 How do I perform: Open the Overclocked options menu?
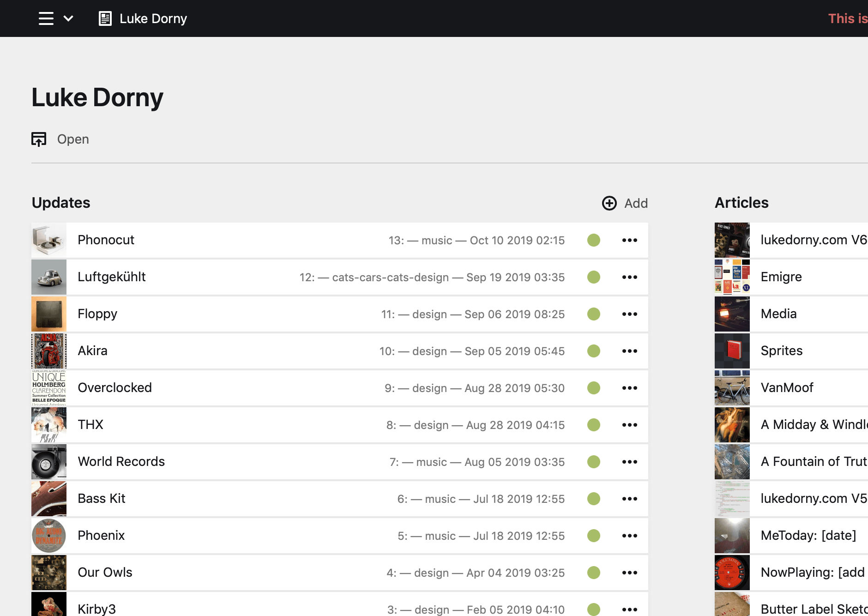point(630,388)
